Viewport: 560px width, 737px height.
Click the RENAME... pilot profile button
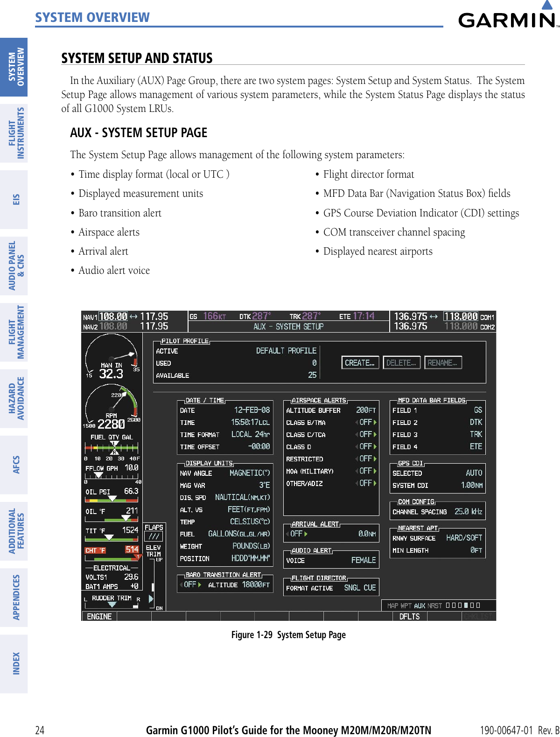coord(443,362)
